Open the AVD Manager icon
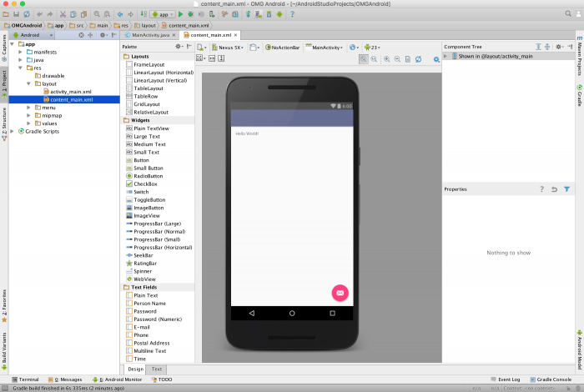Image resolution: width=584 pixels, height=392 pixels. coord(259,14)
